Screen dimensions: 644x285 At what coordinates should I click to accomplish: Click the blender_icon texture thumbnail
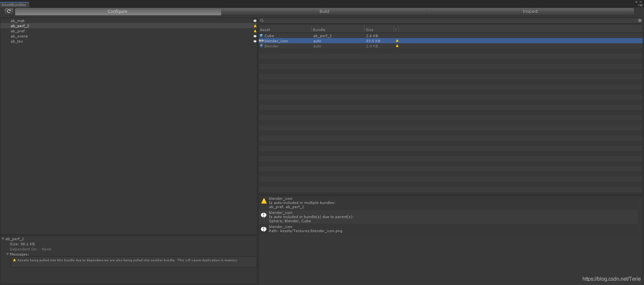(x=261, y=41)
